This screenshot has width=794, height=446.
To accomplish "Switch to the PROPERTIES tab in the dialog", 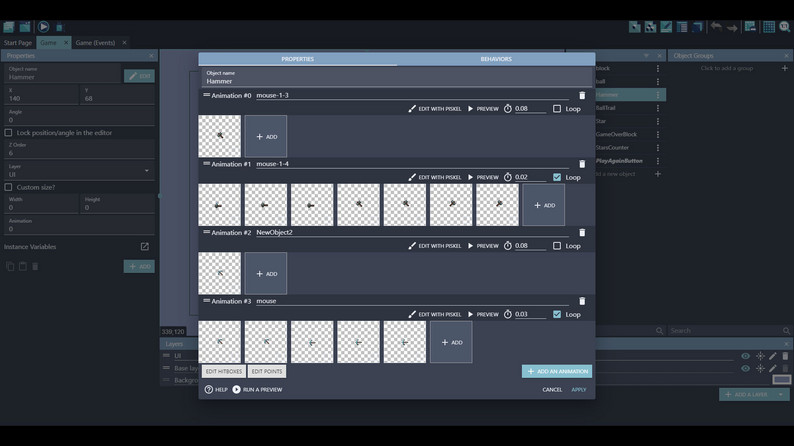I will coord(298,59).
